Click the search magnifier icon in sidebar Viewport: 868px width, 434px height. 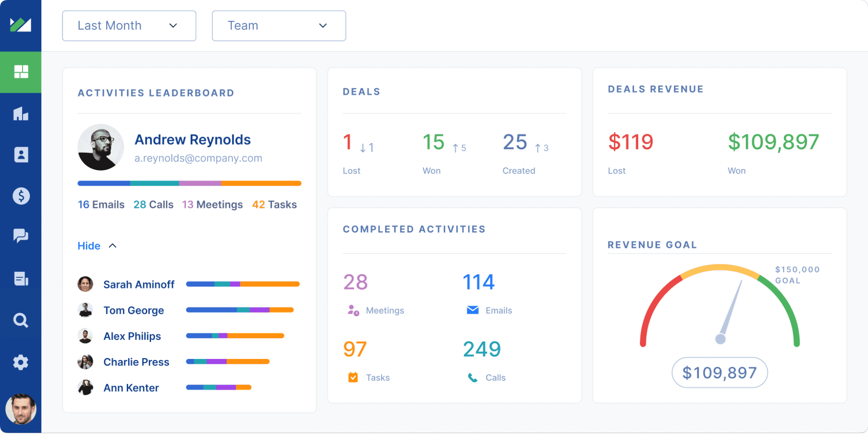pos(21,320)
